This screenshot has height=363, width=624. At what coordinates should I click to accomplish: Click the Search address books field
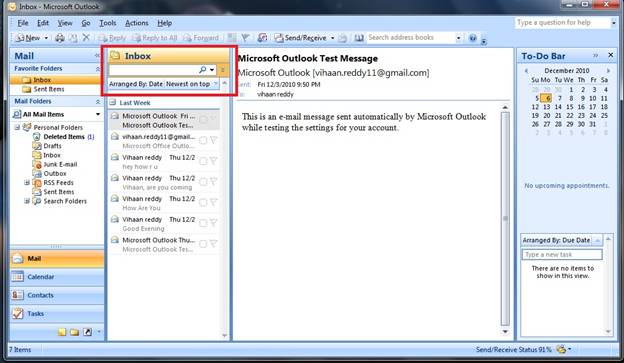[x=411, y=38]
